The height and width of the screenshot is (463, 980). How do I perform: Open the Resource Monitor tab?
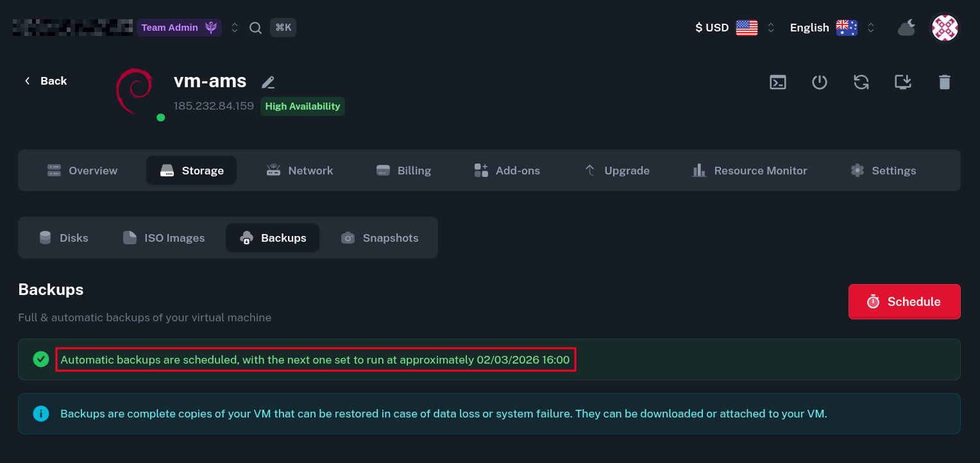tap(750, 171)
